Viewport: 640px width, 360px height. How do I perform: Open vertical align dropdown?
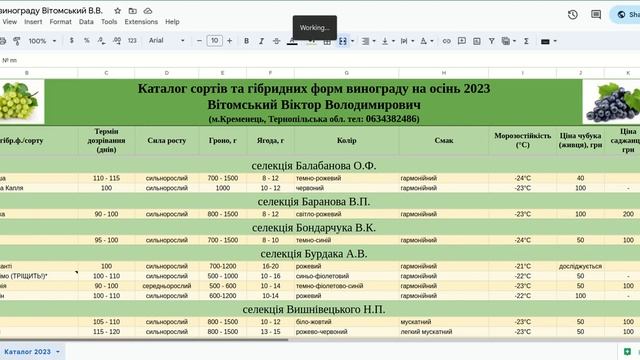pyautogui.click(x=388, y=41)
